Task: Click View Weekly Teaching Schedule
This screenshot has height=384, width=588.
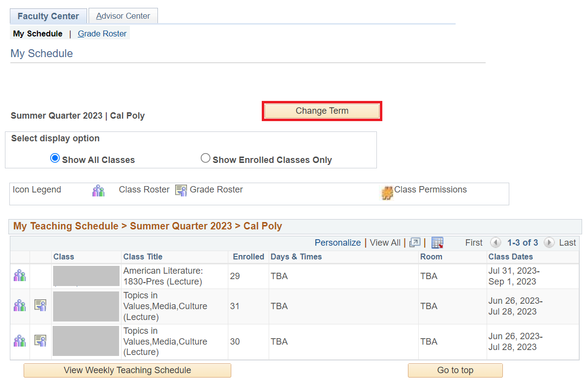Action: [x=127, y=370]
